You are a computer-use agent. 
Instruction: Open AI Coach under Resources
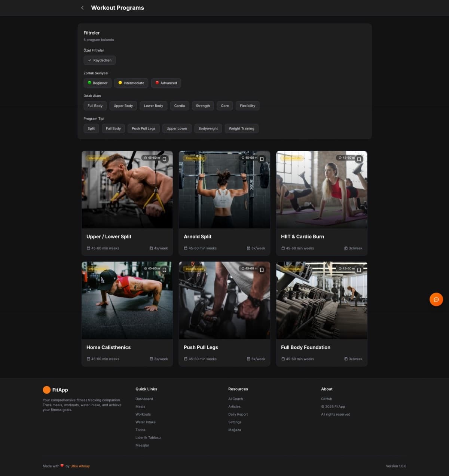[x=235, y=399]
